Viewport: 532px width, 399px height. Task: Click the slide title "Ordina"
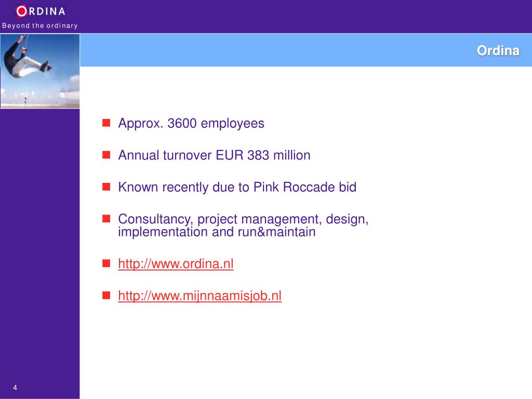coord(498,50)
